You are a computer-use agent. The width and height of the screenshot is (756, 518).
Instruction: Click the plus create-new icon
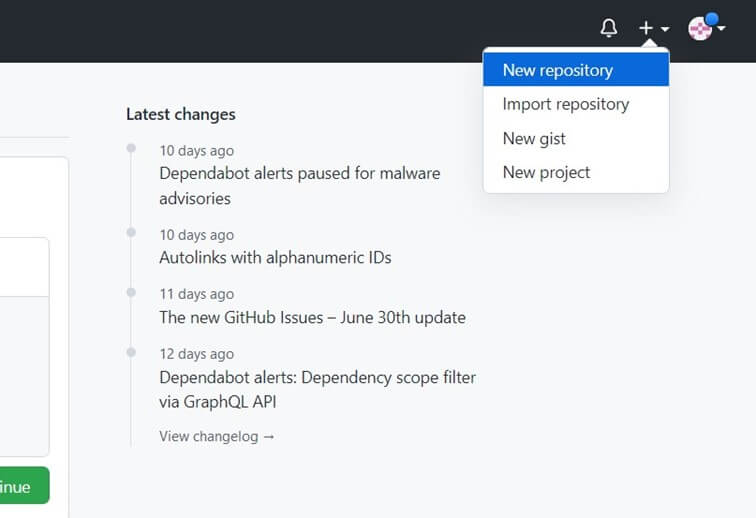pos(646,28)
